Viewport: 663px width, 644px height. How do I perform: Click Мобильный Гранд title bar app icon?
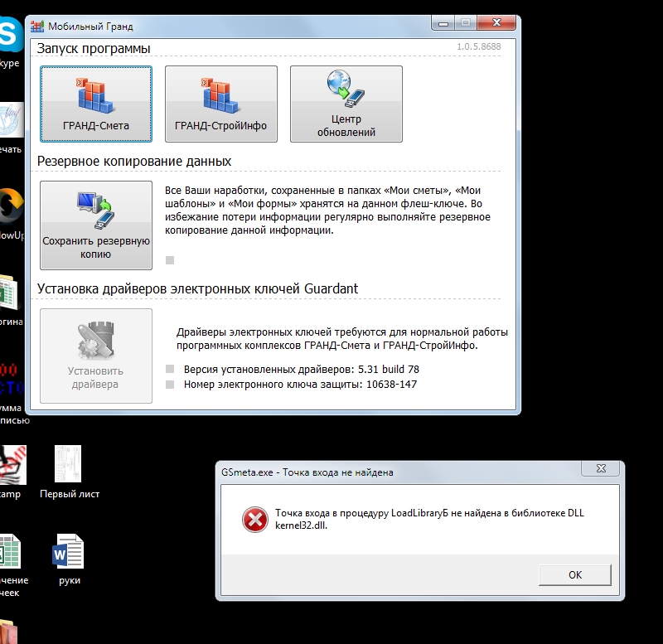(x=37, y=27)
